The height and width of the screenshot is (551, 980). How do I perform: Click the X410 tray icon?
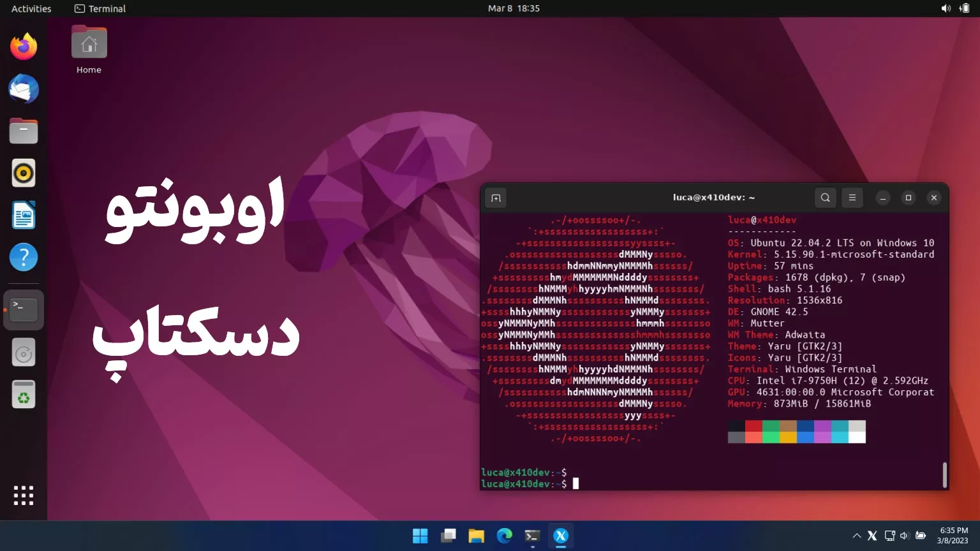[x=872, y=536]
